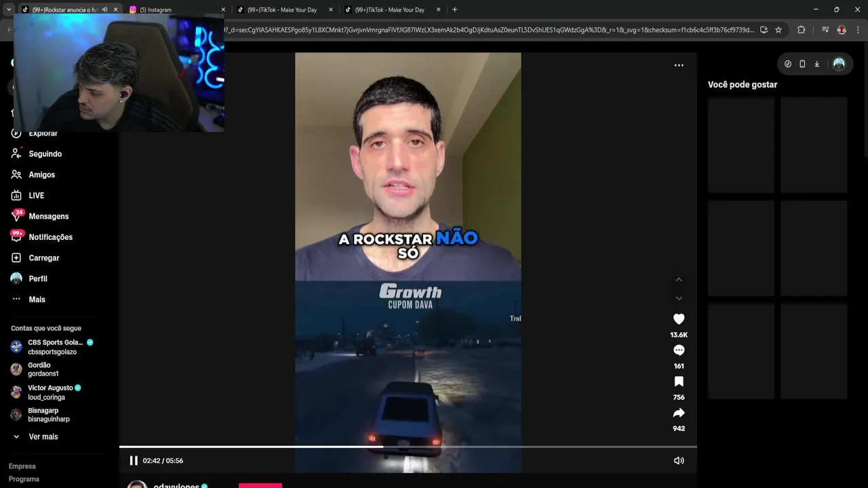Open the Mais menu in sidebar
This screenshot has height=488, width=868.
[x=37, y=300]
